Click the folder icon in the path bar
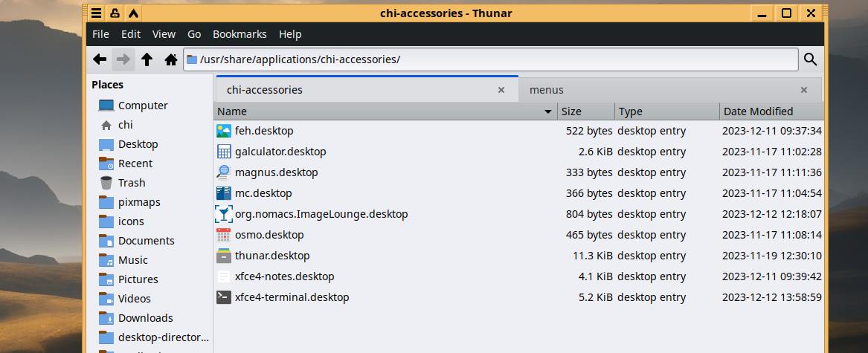 click(192, 59)
